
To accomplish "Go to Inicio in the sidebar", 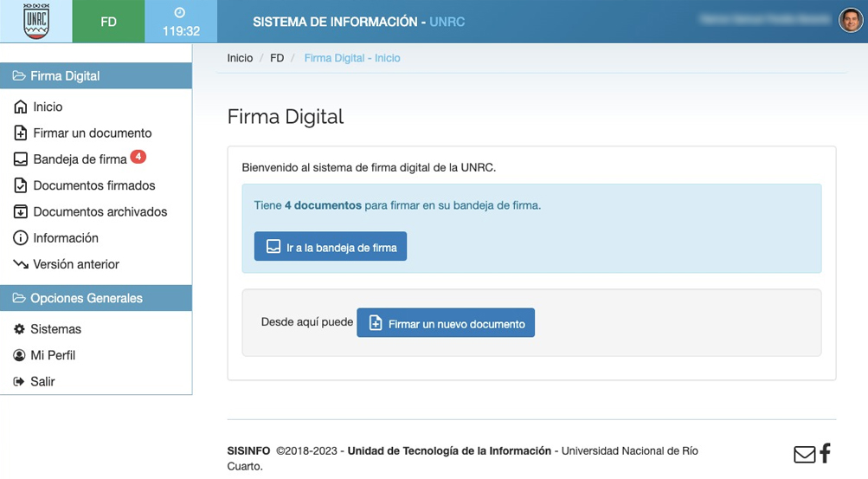I will pos(48,107).
